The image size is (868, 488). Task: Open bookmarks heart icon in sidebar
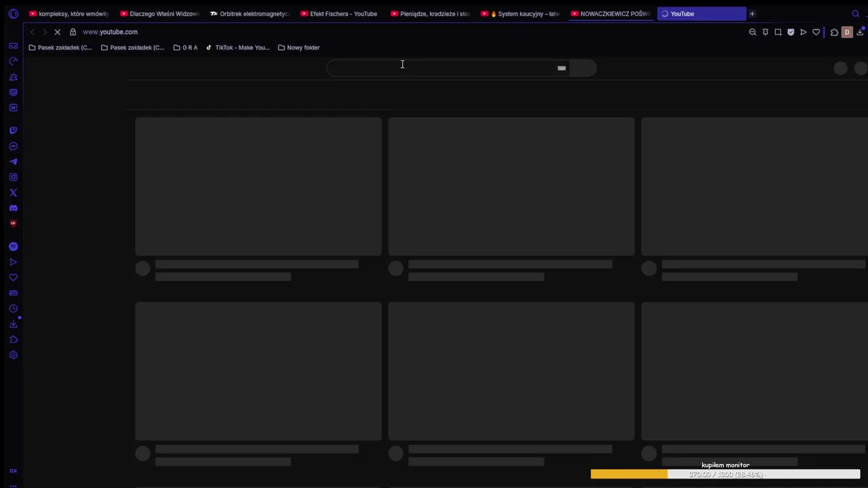click(x=13, y=277)
